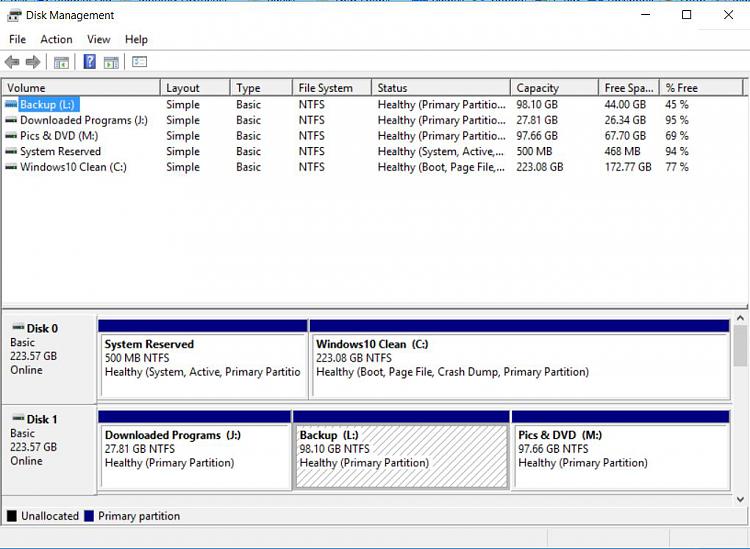Sort by the Status column header
The width and height of the screenshot is (750, 549).
point(441,88)
